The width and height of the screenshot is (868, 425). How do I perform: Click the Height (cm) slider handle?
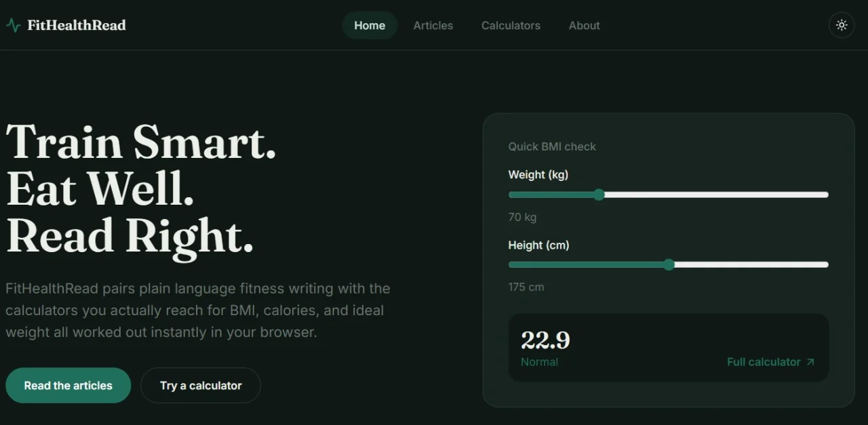click(669, 264)
